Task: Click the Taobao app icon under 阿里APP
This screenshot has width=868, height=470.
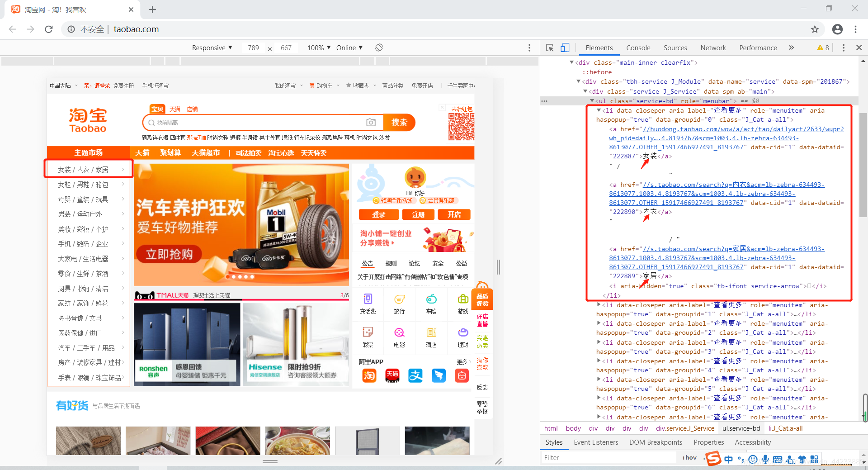Action: pos(369,375)
